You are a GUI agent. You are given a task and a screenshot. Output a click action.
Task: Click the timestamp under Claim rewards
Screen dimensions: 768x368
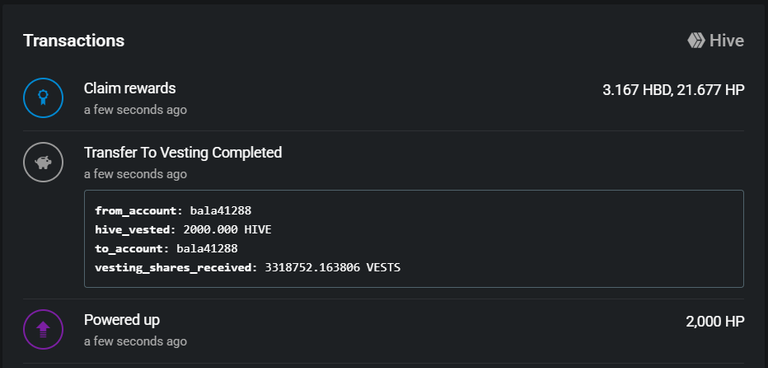[x=135, y=110]
